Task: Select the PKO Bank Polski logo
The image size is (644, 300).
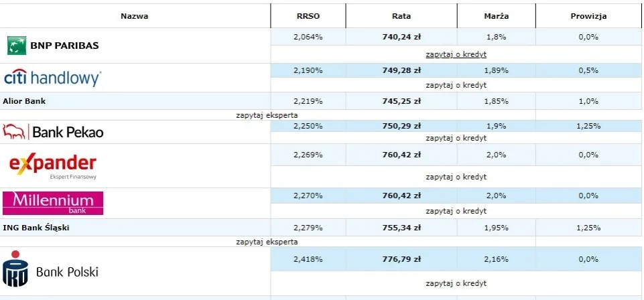Action: pos(51,271)
